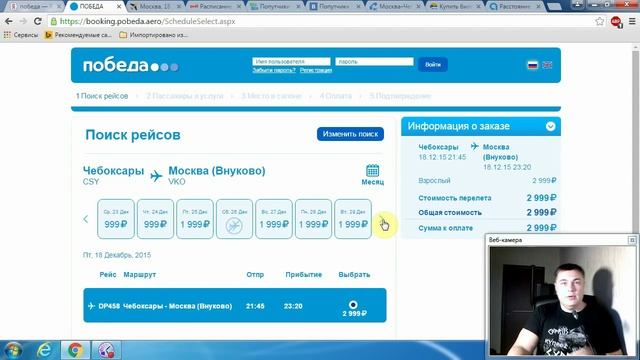Close the active ПОБЕДА tab
This screenshot has width=640, height=360.
point(119,7)
